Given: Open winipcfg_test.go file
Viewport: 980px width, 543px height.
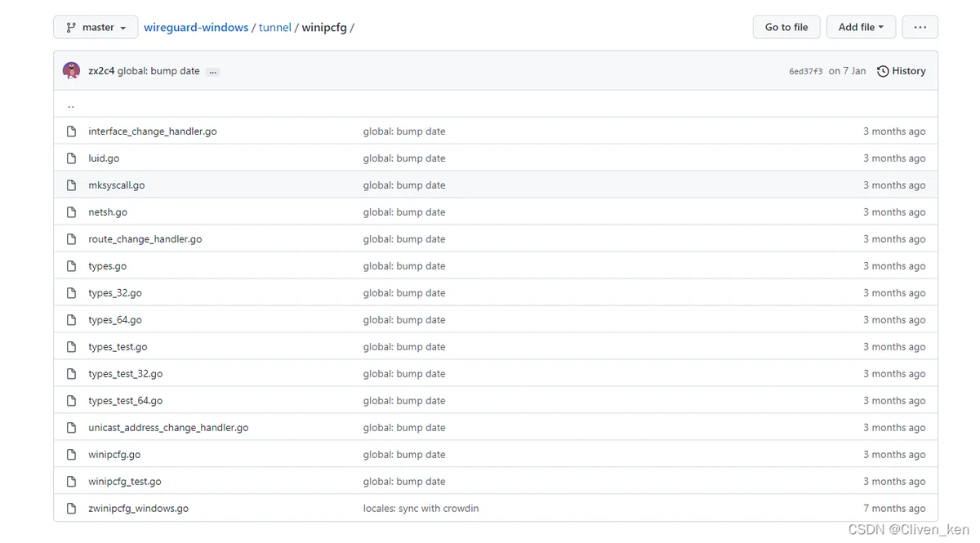Looking at the screenshot, I should point(125,482).
